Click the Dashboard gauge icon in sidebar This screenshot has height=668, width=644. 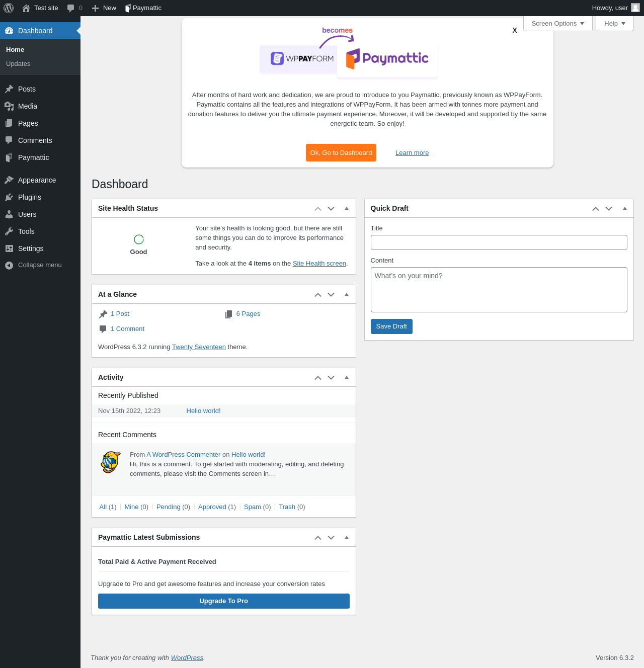[x=9, y=31]
